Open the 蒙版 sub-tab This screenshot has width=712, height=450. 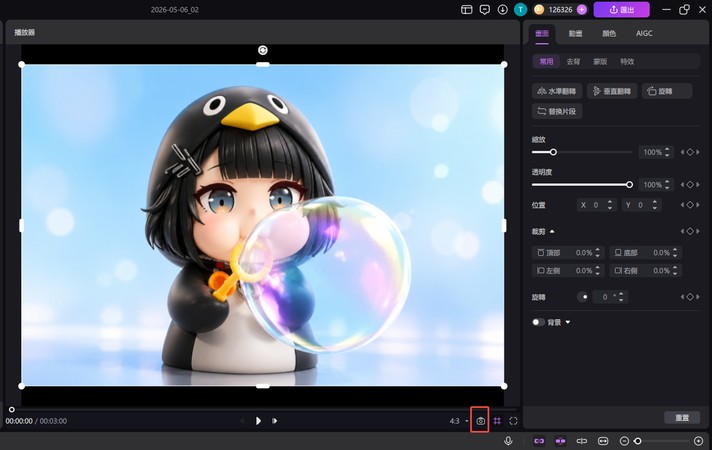click(x=600, y=61)
